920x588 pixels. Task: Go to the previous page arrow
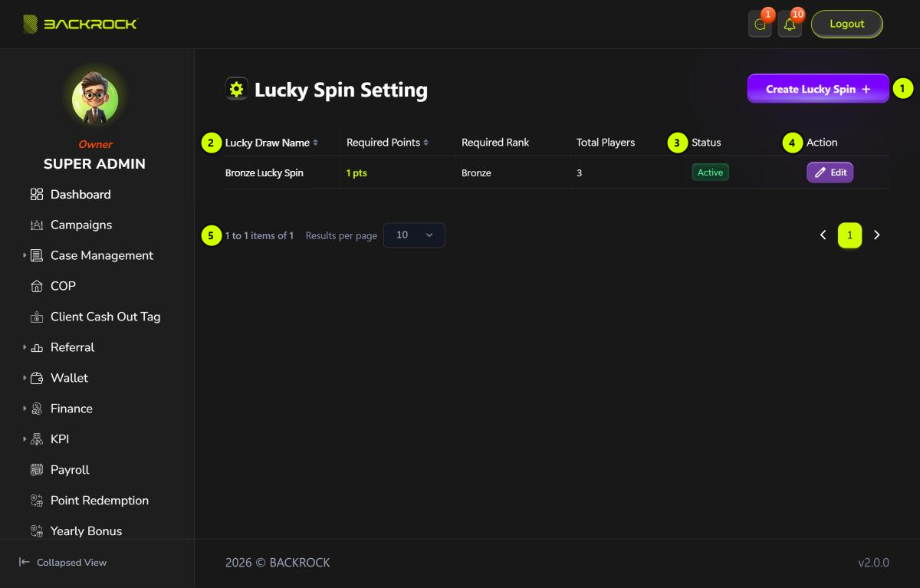pyautogui.click(x=823, y=235)
